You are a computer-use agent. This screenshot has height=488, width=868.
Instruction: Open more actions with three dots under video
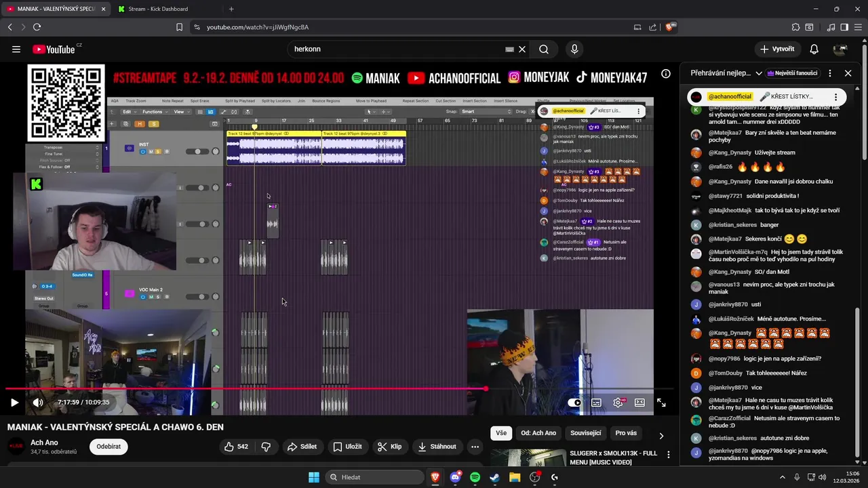pos(475,447)
